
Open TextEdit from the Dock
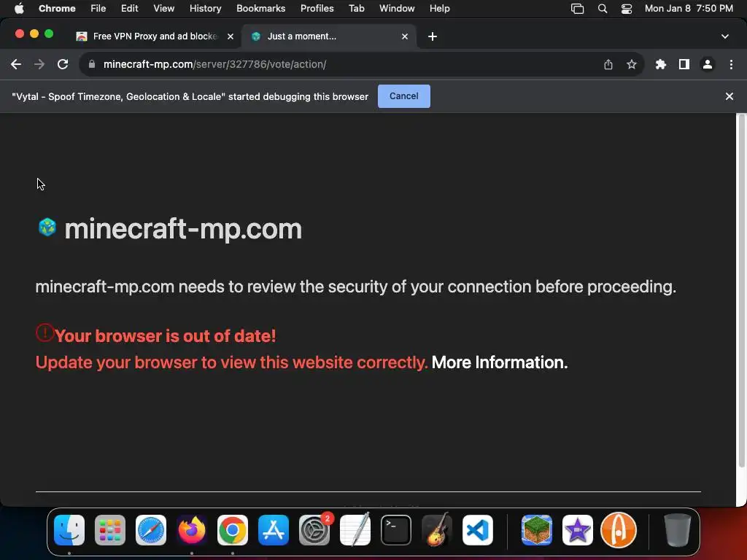point(355,530)
